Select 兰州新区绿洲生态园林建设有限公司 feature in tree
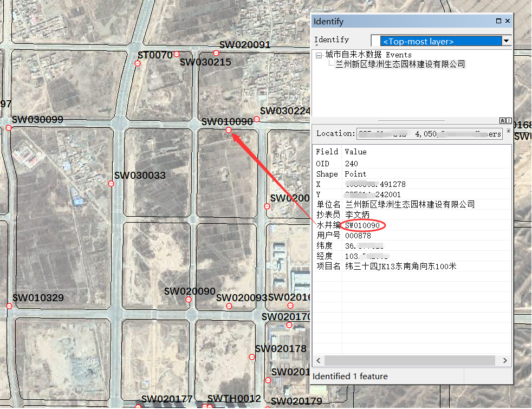532x409 pixels. pos(400,64)
